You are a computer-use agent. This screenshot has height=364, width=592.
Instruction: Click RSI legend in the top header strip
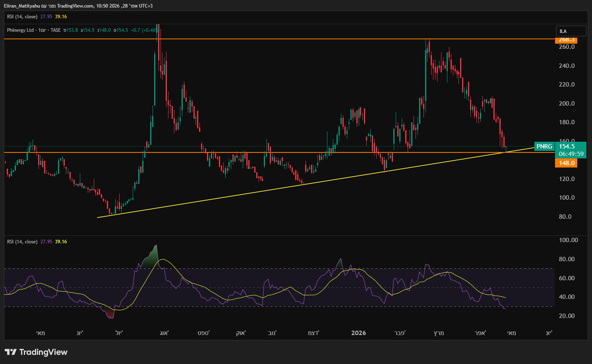point(22,17)
